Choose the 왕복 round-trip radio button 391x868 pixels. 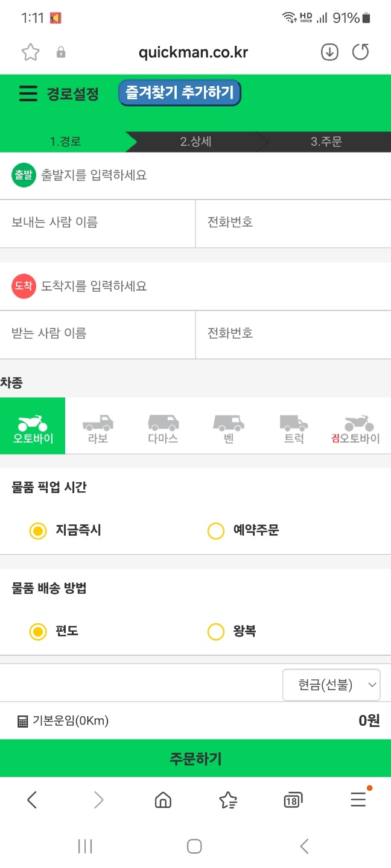click(215, 632)
